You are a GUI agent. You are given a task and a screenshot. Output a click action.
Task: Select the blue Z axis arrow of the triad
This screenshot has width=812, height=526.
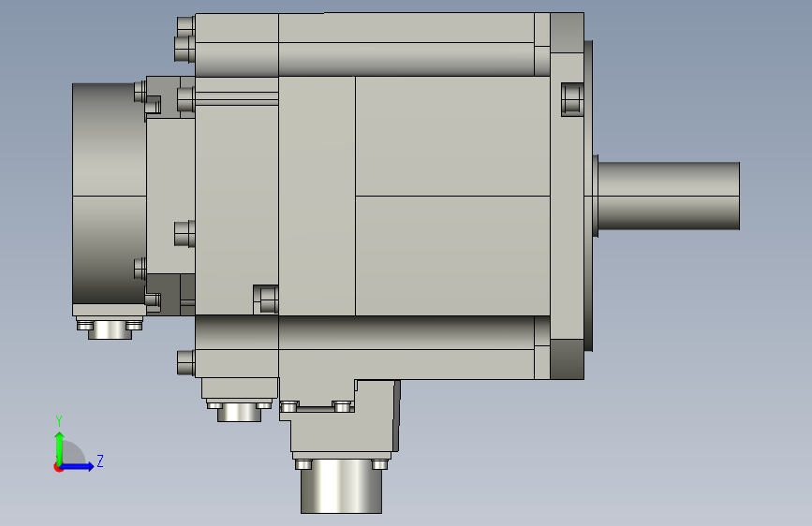click(x=78, y=466)
